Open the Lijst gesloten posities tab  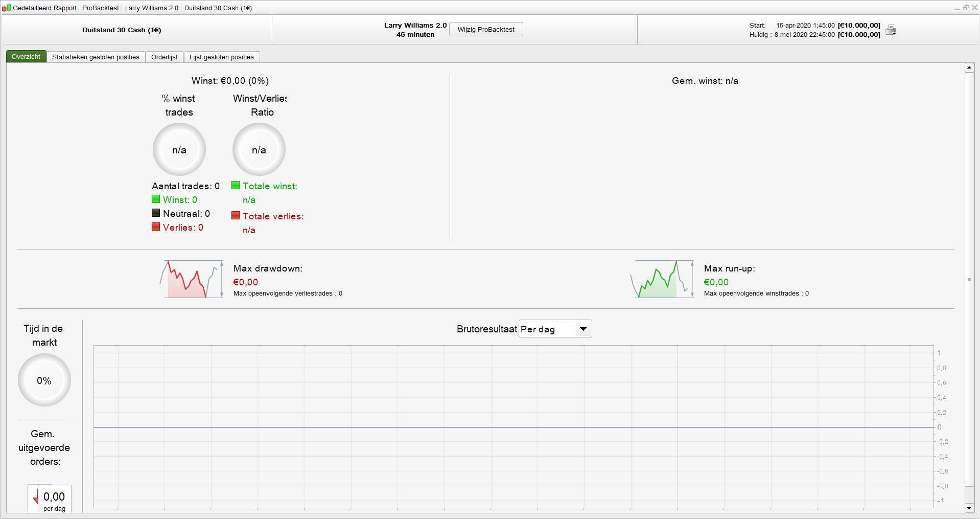221,57
